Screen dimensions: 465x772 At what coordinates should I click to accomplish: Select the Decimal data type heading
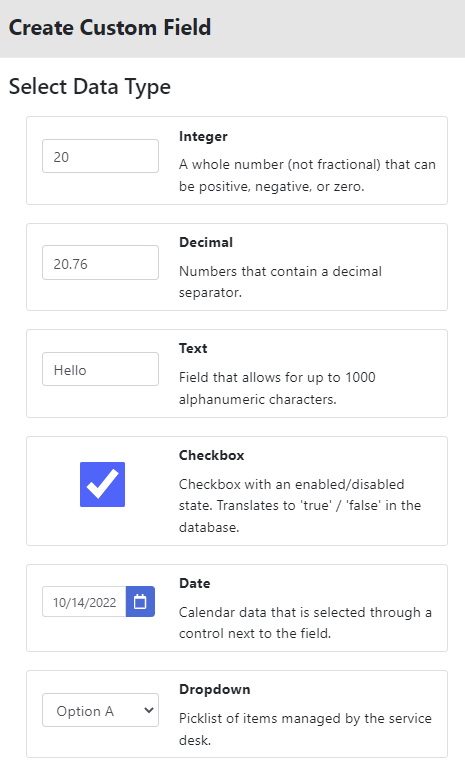pos(206,242)
